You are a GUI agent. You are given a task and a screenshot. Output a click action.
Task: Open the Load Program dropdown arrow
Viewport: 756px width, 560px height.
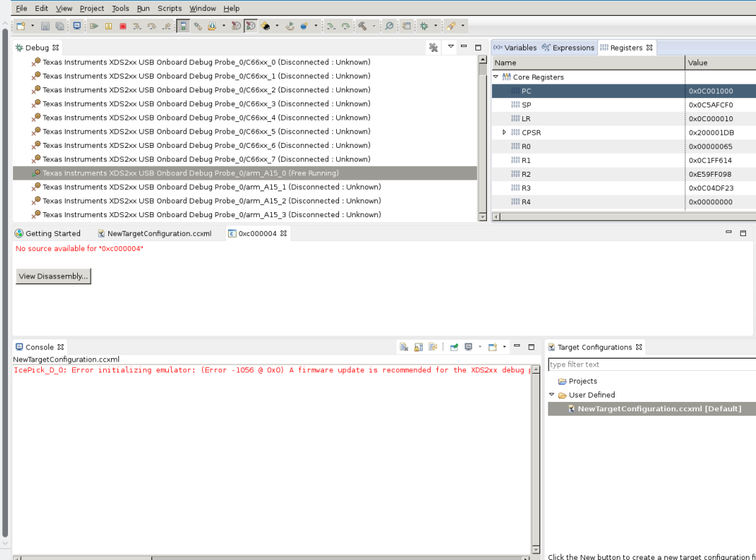224,26
